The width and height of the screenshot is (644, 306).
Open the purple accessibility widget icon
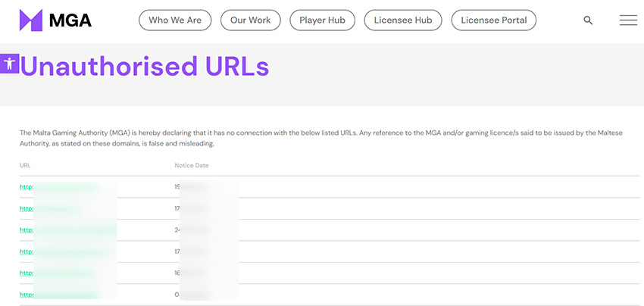tap(9, 64)
